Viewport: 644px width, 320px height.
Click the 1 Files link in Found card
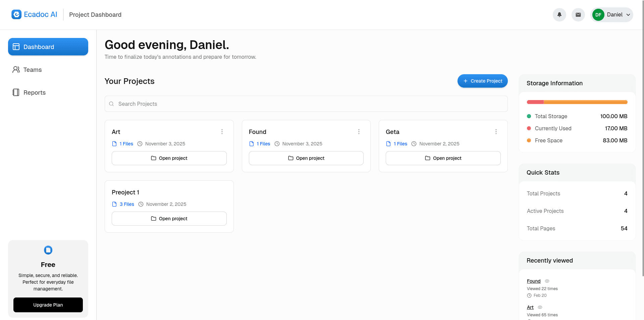263,144
